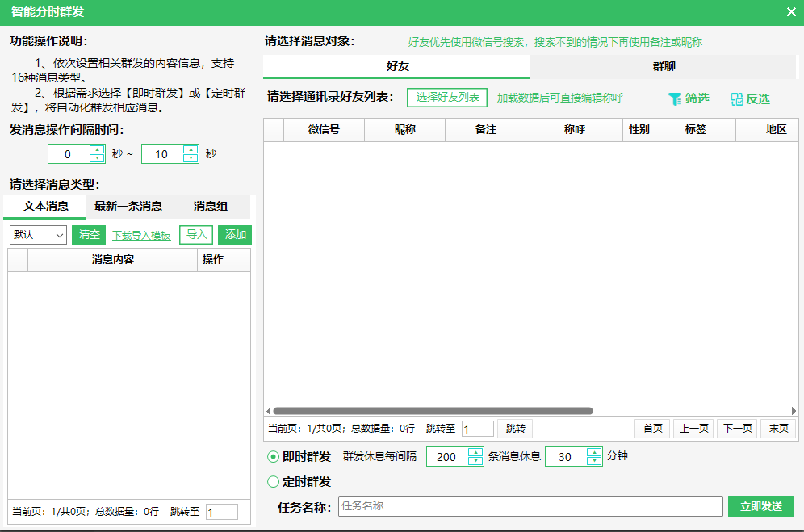
Task: Close the 智能分时群发 window
Action: click(x=791, y=12)
